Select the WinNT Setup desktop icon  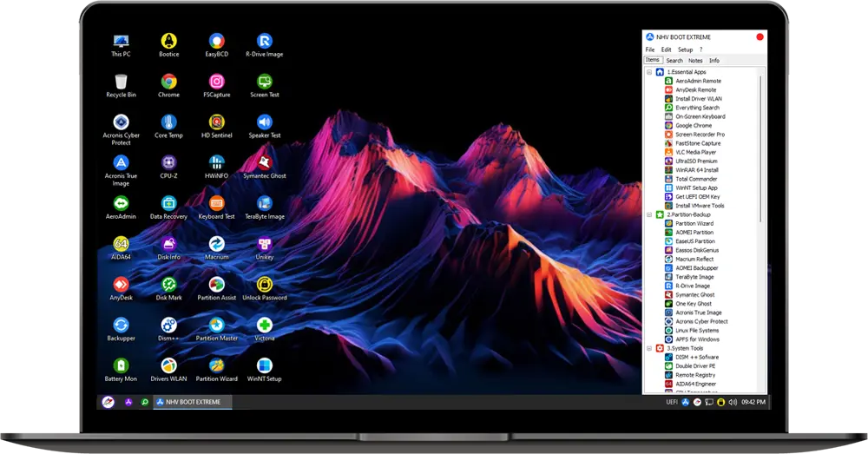click(265, 370)
